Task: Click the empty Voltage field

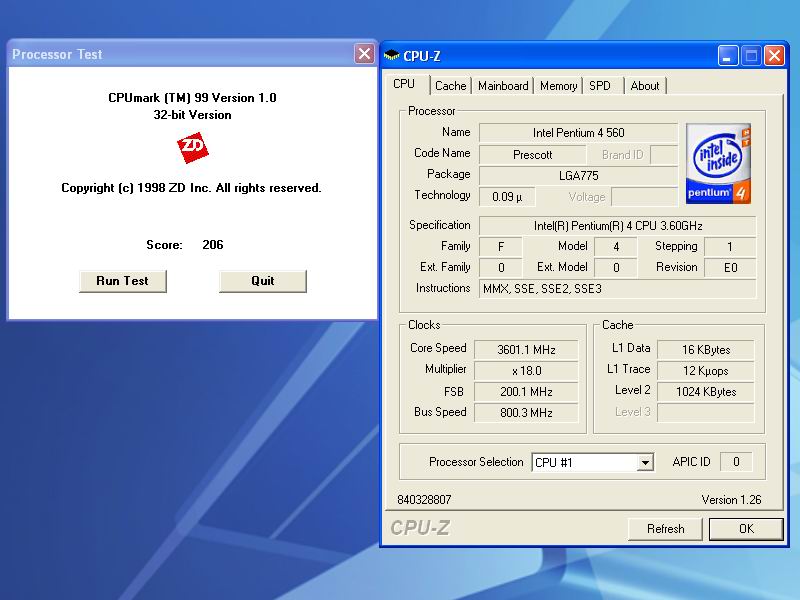Action: pos(644,197)
